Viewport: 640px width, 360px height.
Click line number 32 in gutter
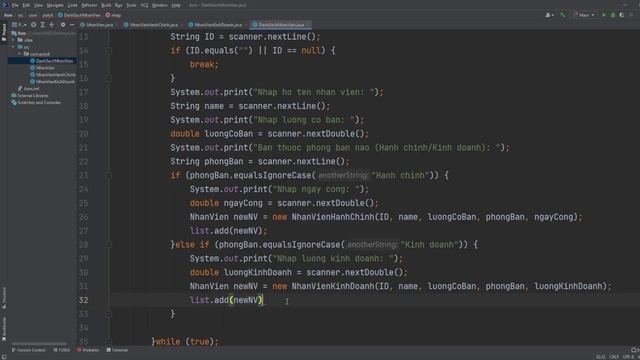pyautogui.click(x=83, y=300)
